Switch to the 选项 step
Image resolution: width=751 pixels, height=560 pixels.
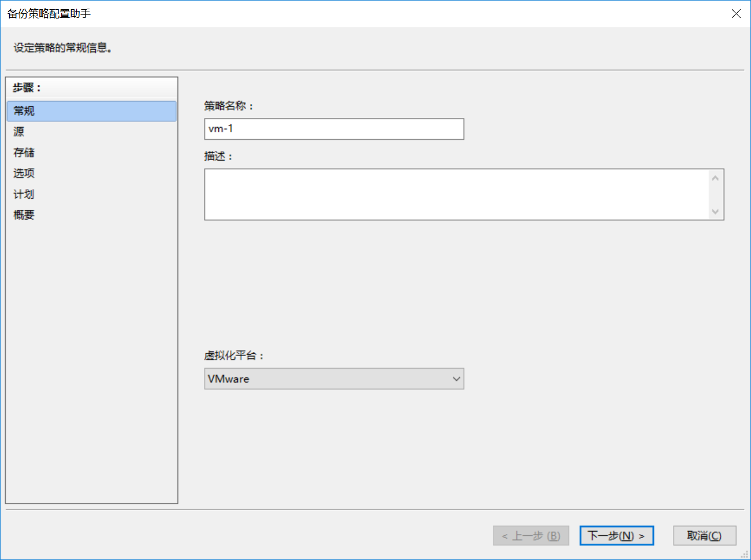pyautogui.click(x=24, y=173)
